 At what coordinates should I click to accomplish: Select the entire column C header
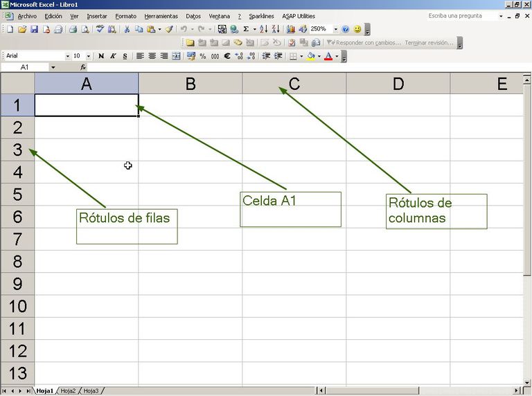pos(294,83)
